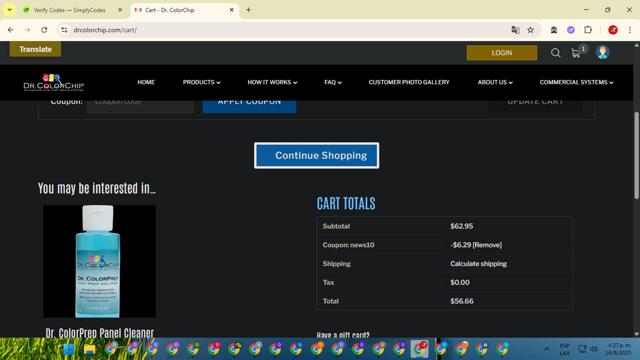The height and width of the screenshot is (360, 640).
Task: Open File Explorer from the taskbar
Action: [89, 349]
